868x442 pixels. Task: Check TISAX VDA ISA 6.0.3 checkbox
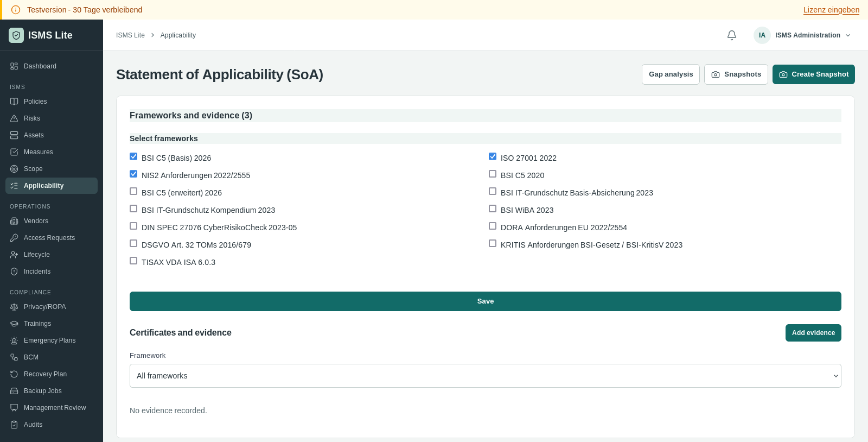point(133,261)
